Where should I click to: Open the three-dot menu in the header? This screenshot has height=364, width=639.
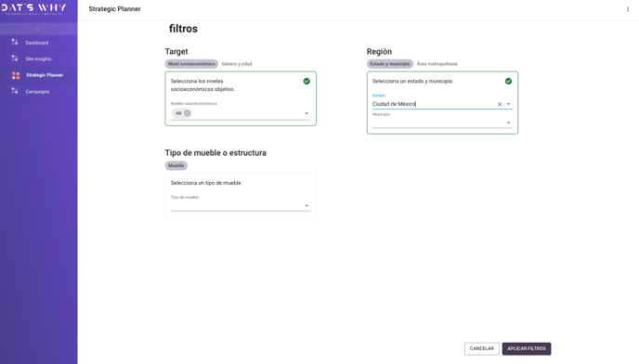click(x=628, y=9)
